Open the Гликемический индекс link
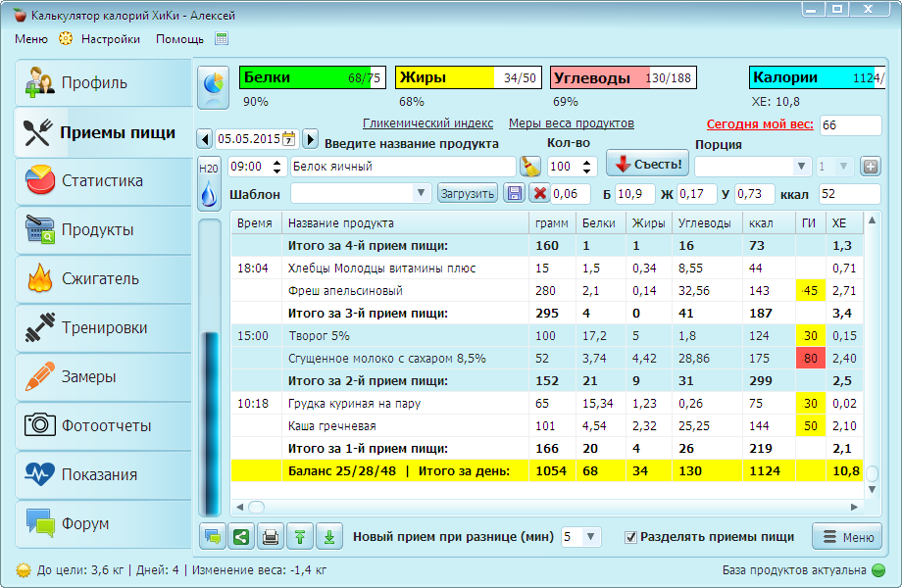The image size is (902, 588). pos(427,123)
